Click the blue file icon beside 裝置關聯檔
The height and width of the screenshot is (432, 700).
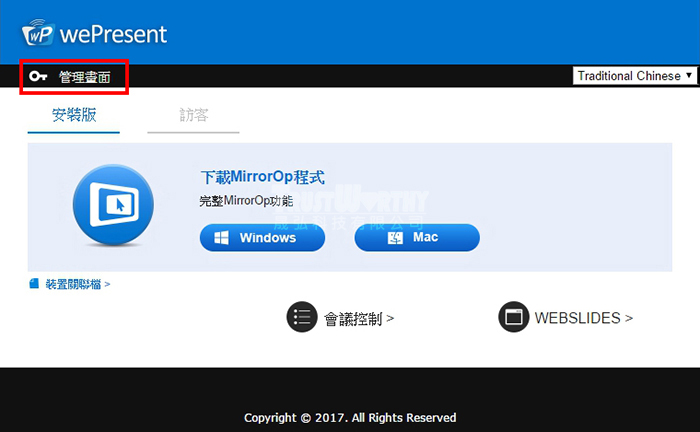34,283
